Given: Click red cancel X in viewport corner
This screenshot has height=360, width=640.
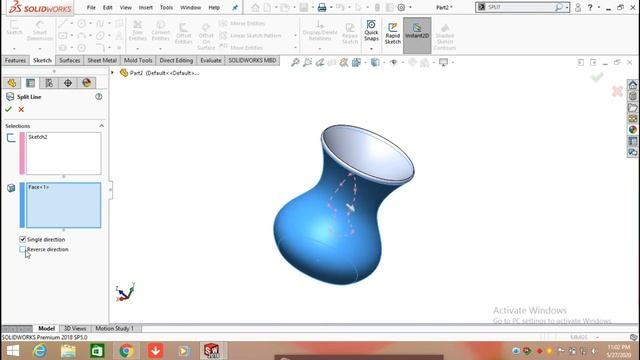Looking at the screenshot, I should (617, 91).
